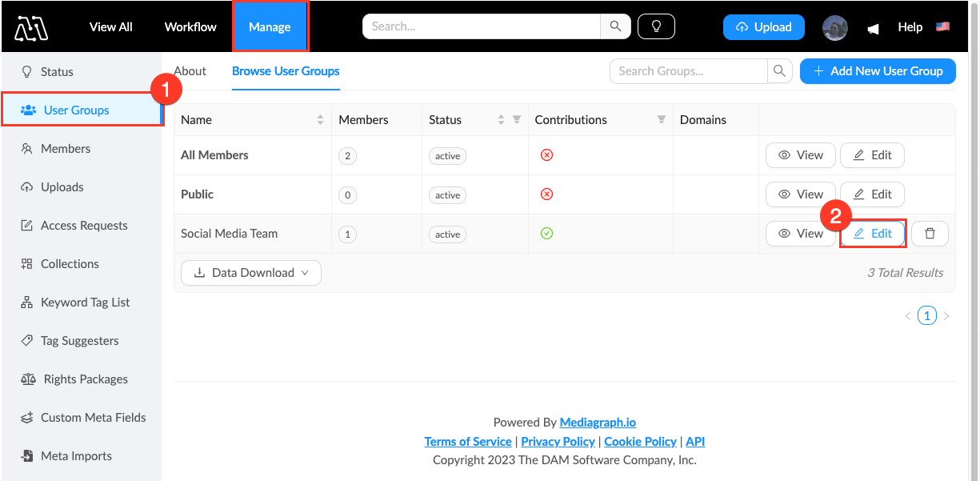Click the US flag language icon
This screenshot has height=481, width=980.
pyautogui.click(x=942, y=26)
